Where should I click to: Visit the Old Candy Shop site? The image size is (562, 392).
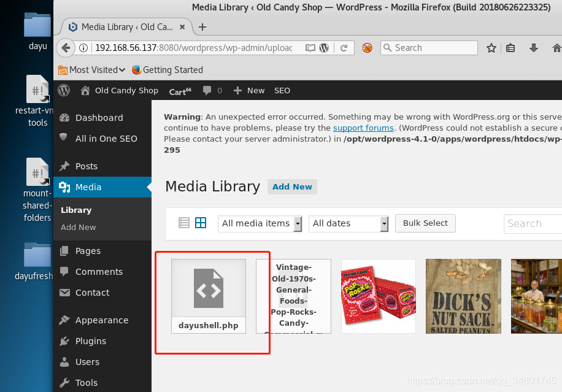click(x=120, y=90)
